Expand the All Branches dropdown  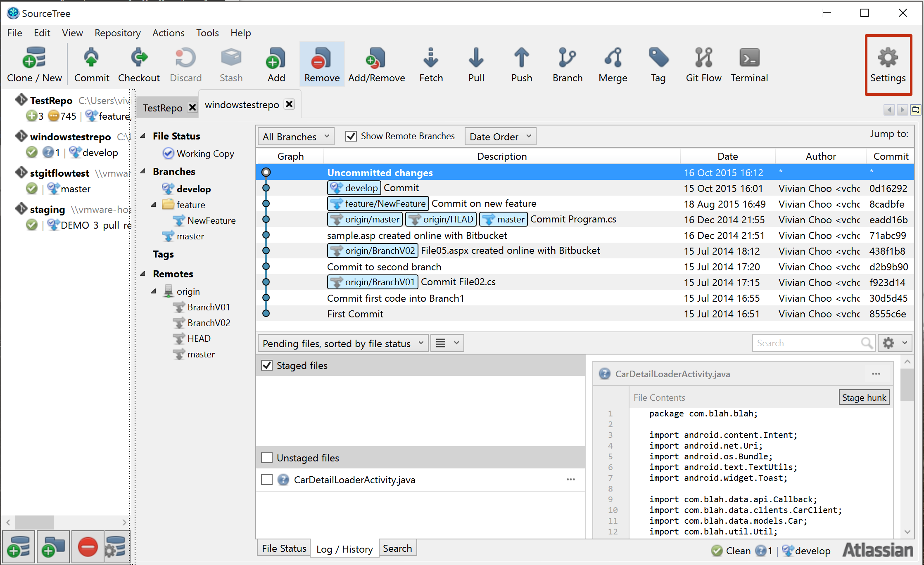295,137
